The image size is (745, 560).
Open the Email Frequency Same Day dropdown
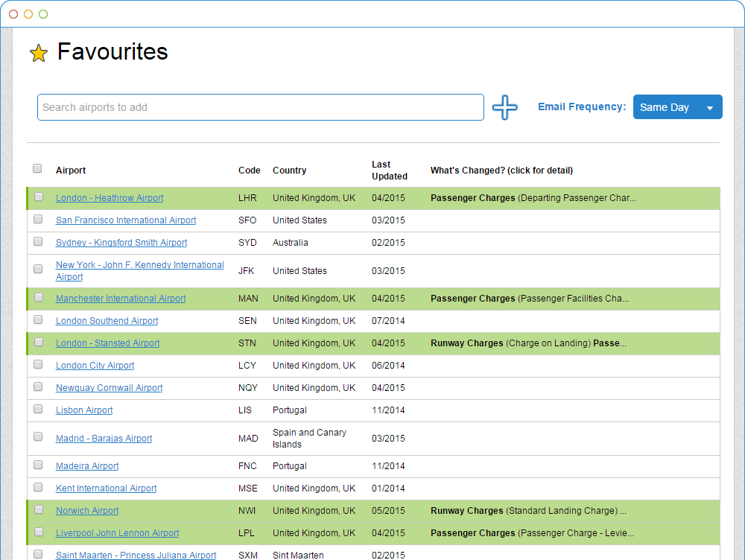(677, 107)
